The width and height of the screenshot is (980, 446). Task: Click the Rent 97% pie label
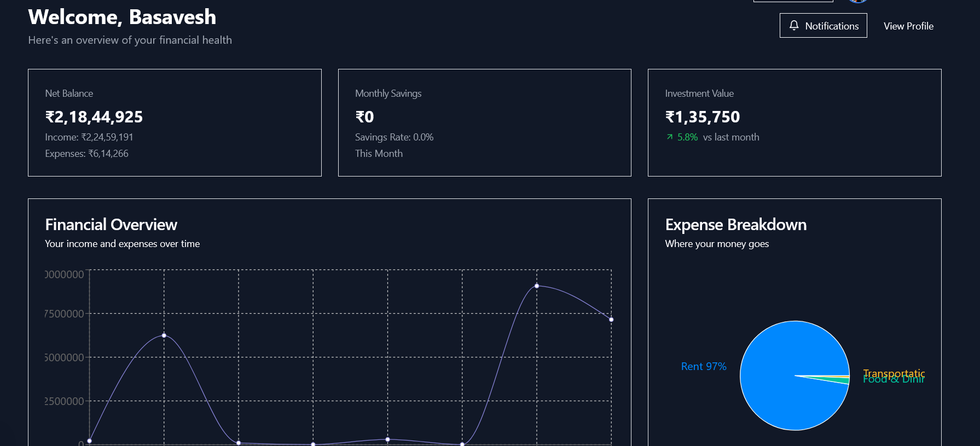(x=704, y=367)
